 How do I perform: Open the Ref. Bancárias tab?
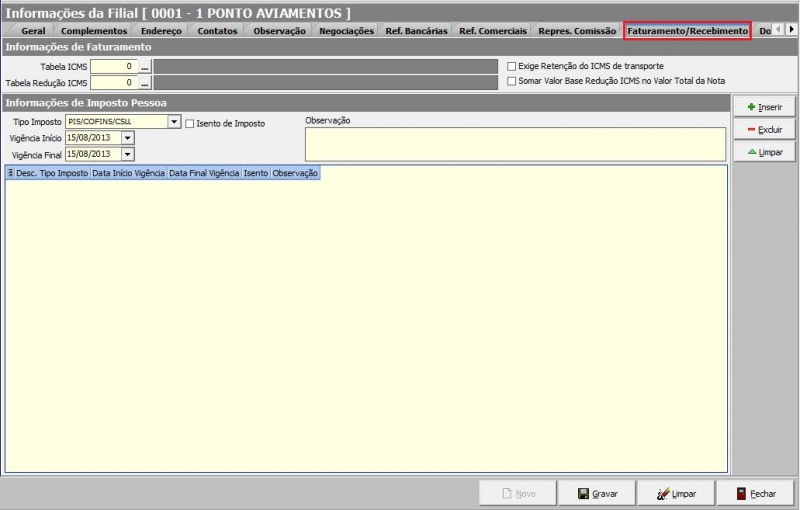click(416, 31)
